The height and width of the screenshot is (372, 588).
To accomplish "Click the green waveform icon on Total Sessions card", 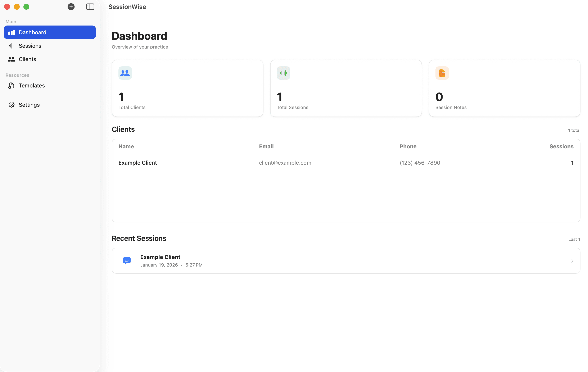I will pos(283,73).
